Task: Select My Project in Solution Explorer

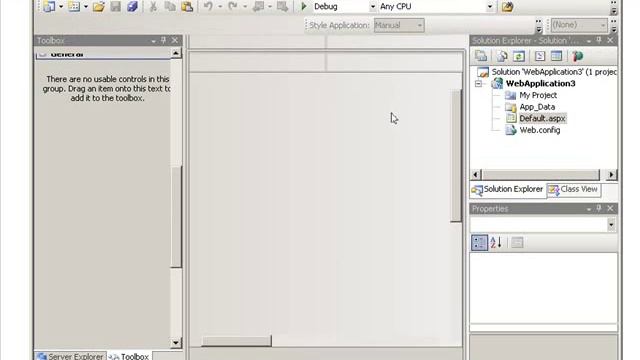Action: tap(538, 95)
